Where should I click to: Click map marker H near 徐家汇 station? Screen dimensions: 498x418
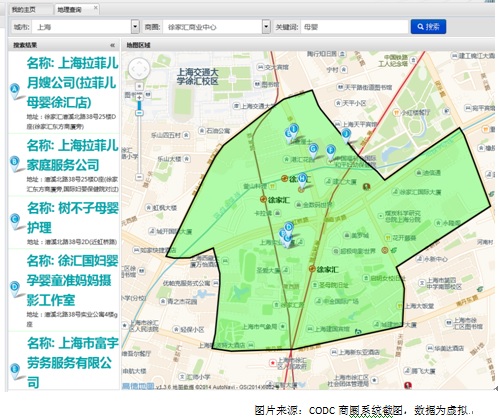point(302,180)
